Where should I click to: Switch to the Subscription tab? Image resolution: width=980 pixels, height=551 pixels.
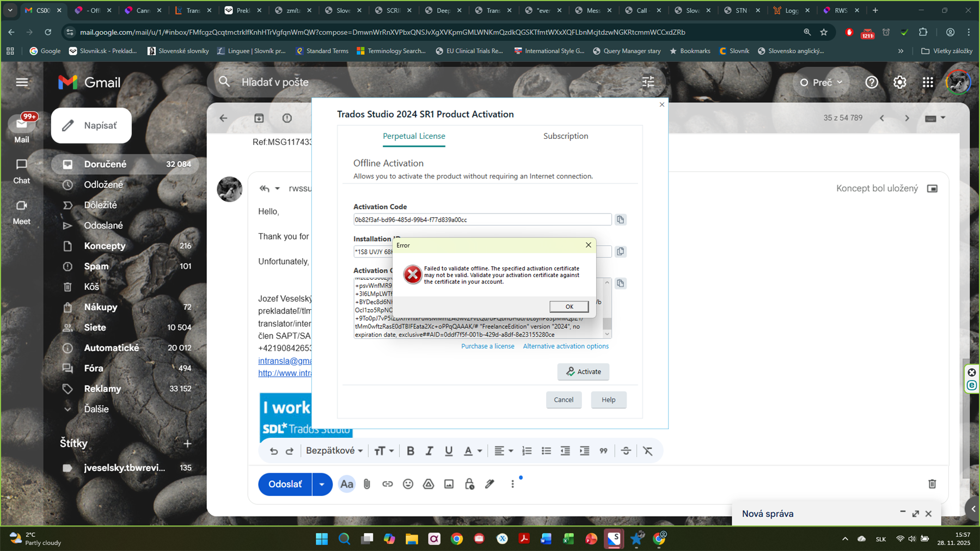[565, 136]
